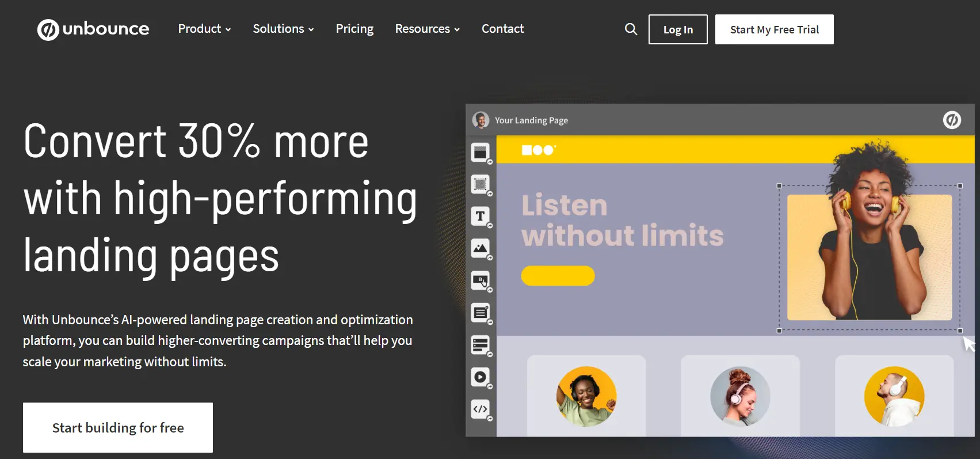
Task: Click the white shapes logo in yellow bar
Action: pyautogui.click(x=539, y=150)
